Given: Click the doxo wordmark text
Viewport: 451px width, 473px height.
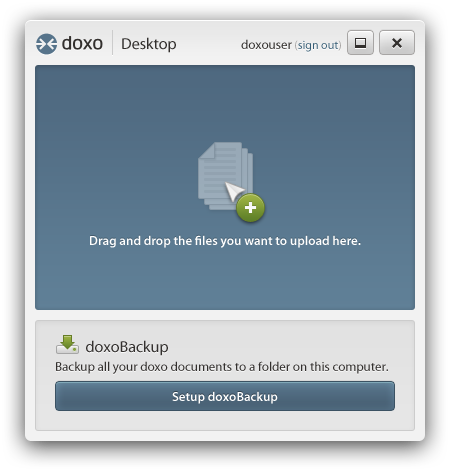Looking at the screenshot, I should [82, 44].
